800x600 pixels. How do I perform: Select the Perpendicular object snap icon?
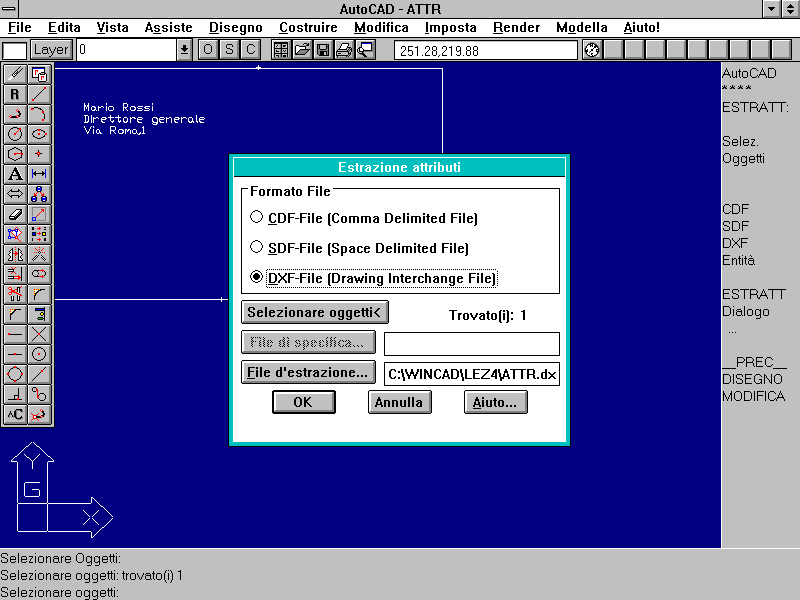point(15,394)
